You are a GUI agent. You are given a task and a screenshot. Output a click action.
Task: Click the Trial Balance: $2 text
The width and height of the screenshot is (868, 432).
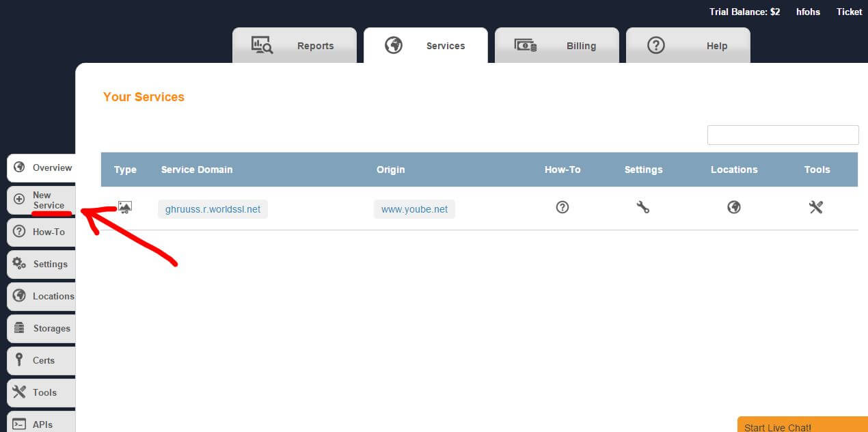(744, 12)
